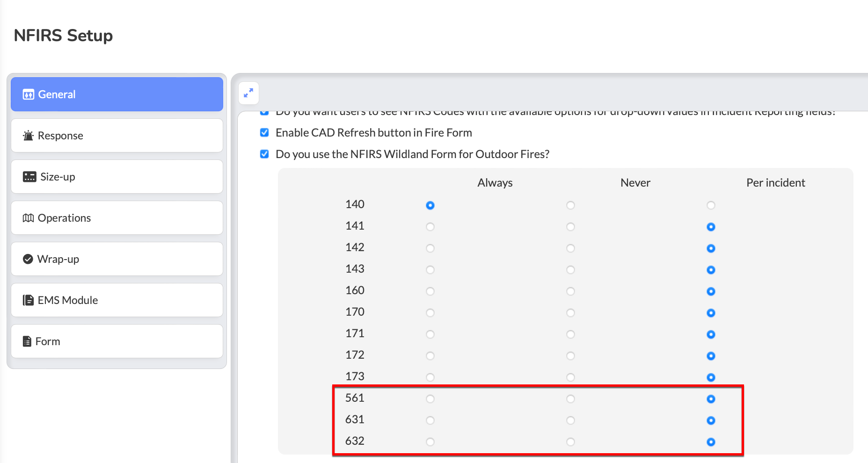Set code 632 to Never
Viewport: 868px width, 463px height.
(570, 442)
